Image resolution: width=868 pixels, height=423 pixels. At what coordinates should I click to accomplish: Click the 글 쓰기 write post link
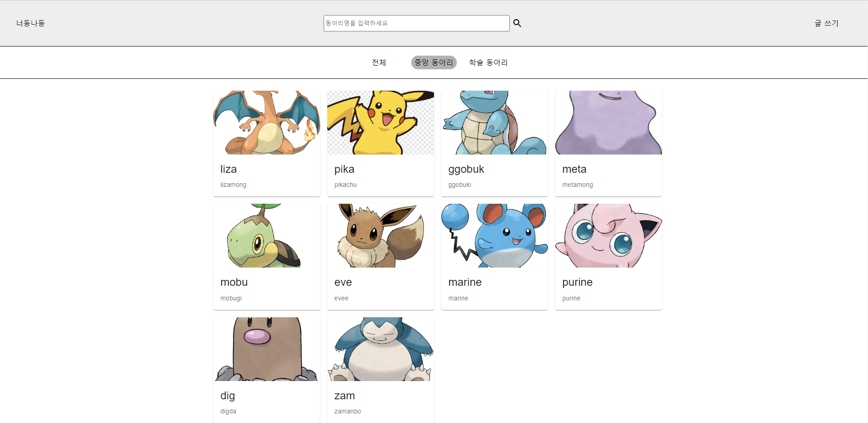click(x=826, y=23)
